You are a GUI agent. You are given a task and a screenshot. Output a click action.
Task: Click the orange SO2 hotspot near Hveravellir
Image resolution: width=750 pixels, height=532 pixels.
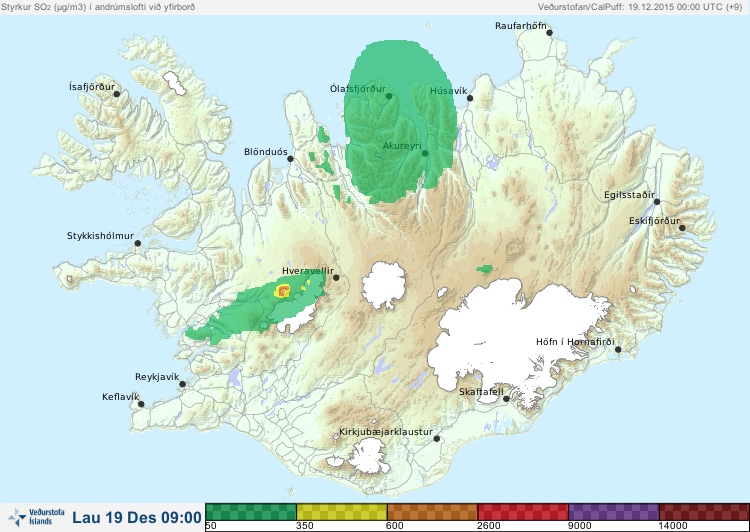(283, 290)
